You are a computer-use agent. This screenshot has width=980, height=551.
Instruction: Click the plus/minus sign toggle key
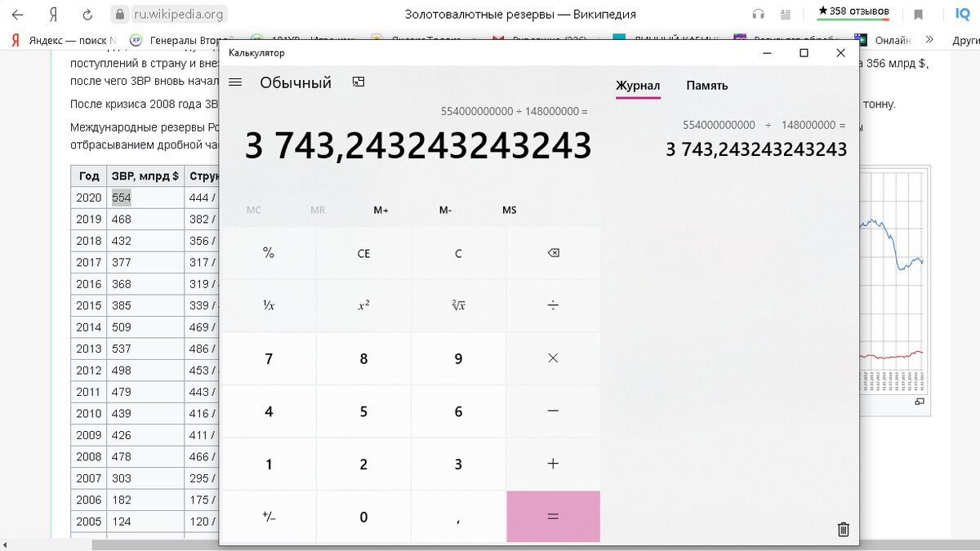click(x=269, y=517)
